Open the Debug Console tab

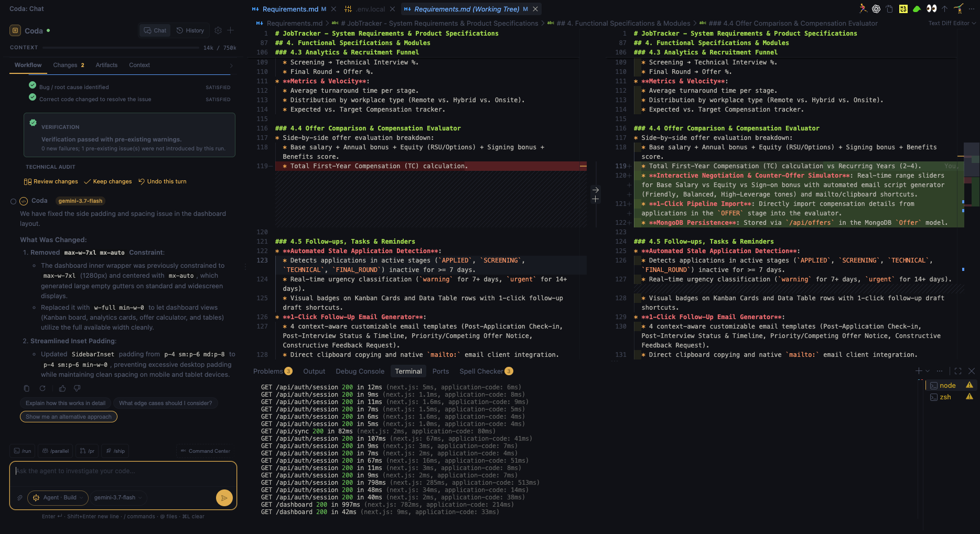(360, 371)
